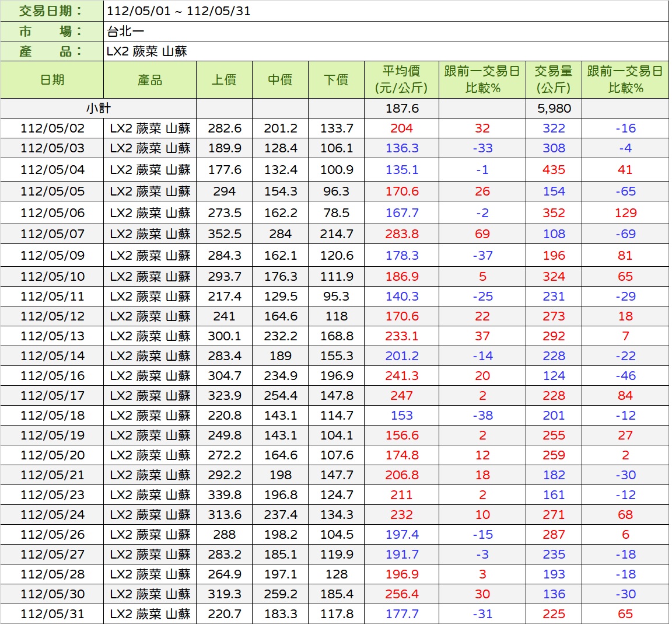
Task: Select the 中價 column header
Action: 280,80
